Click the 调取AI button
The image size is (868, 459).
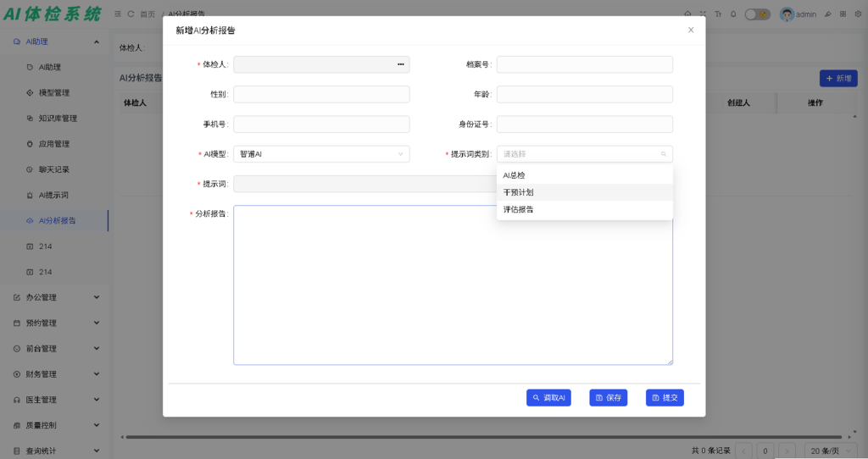[x=548, y=397]
